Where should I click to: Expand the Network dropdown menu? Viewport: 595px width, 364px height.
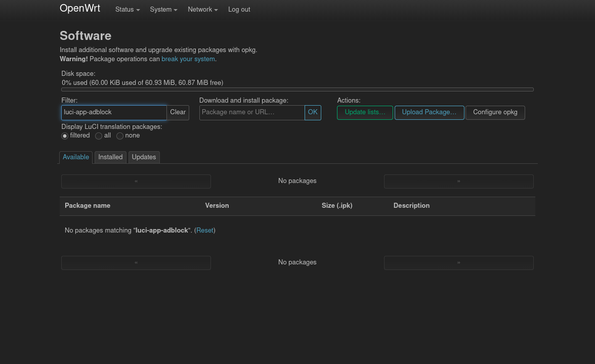pos(202,10)
